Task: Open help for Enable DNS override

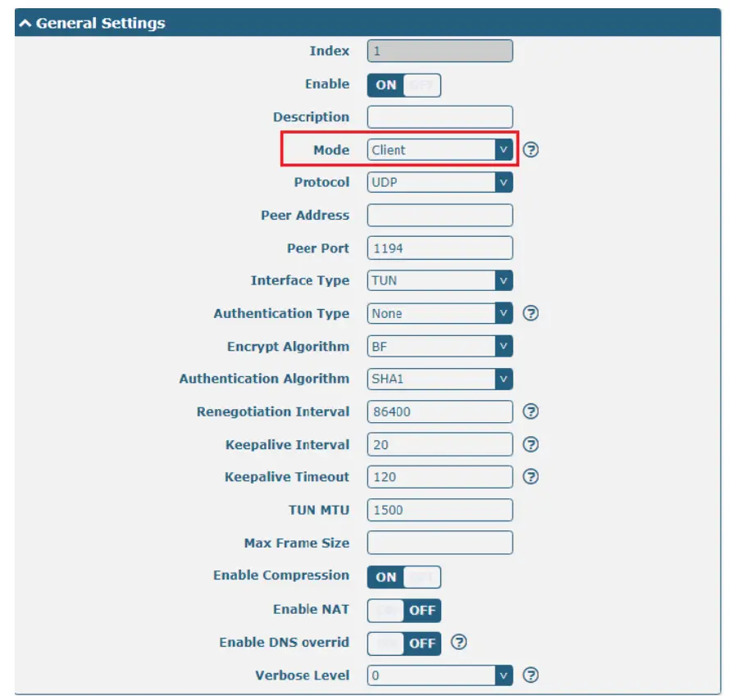Action: point(459,643)
